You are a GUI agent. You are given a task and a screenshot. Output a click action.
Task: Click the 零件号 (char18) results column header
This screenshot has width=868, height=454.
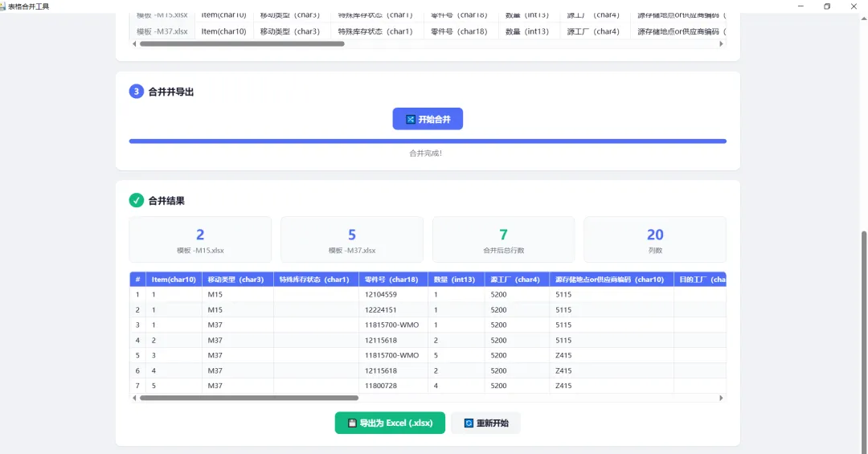[391, 280]
